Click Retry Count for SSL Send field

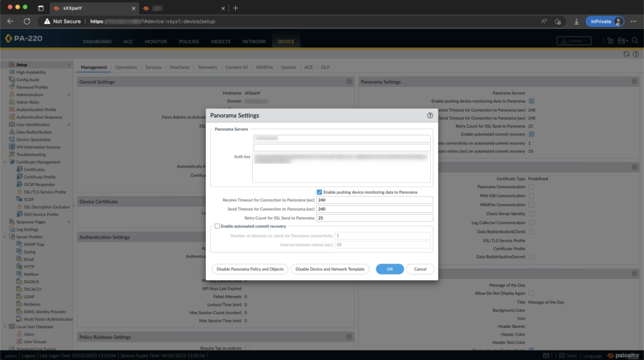click(x=375, y=218)
